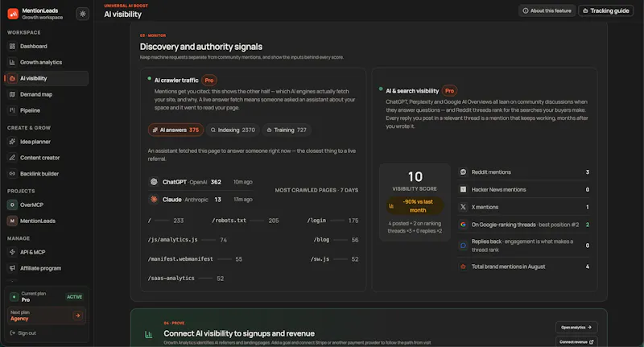644x347 pixels.
Task: Click the /login crawled page entry
Action: click(x=332, y=221)
